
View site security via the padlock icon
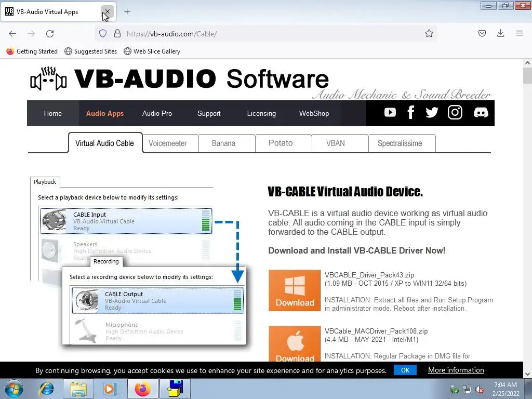[117, 33]
